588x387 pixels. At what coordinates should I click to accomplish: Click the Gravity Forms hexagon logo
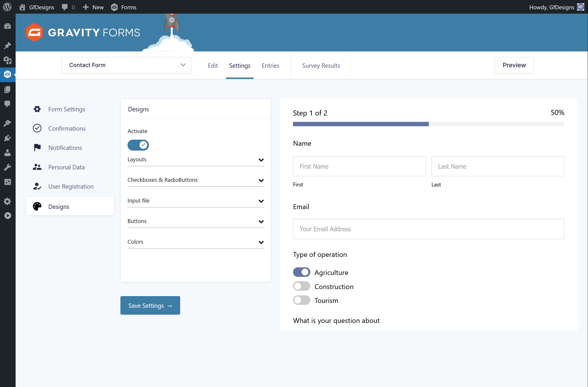(x=34, y=32)
